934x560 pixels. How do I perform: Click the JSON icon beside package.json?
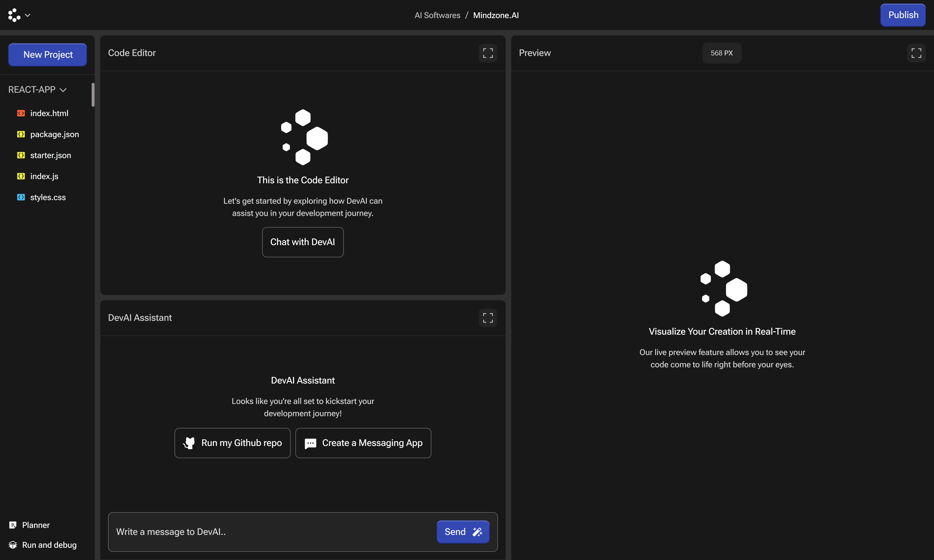point(21,134)
